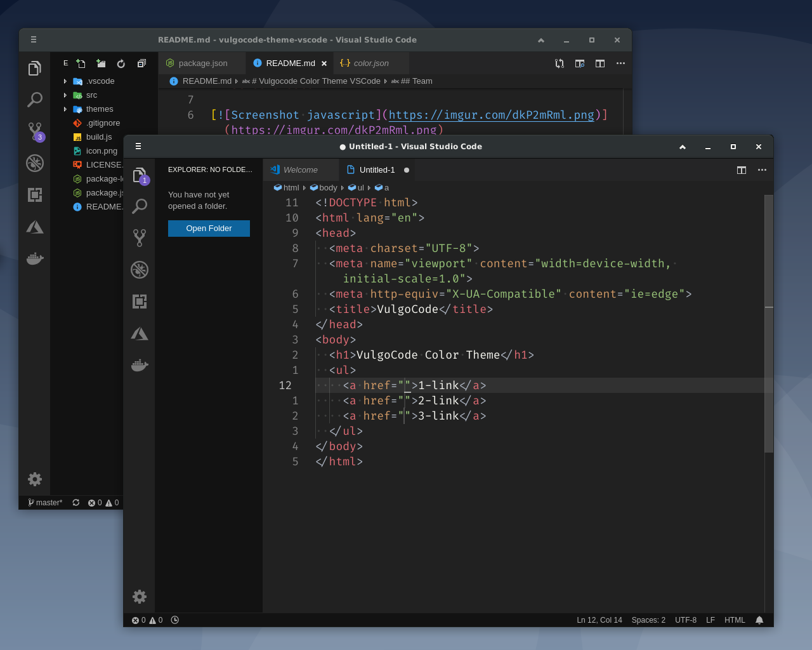Open Preview to the Side for README.md
812x650 pixels.
[580, 63]
